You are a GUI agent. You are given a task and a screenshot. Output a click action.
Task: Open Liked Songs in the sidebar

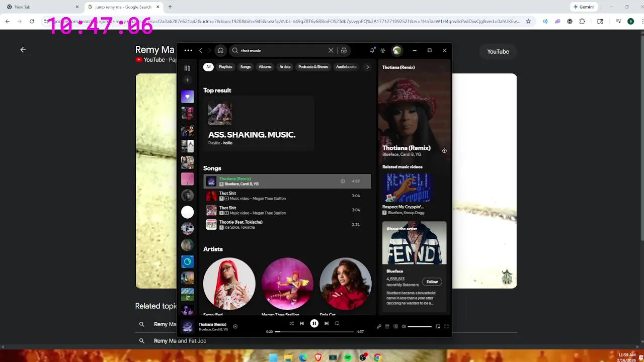(x=187, y=97)
